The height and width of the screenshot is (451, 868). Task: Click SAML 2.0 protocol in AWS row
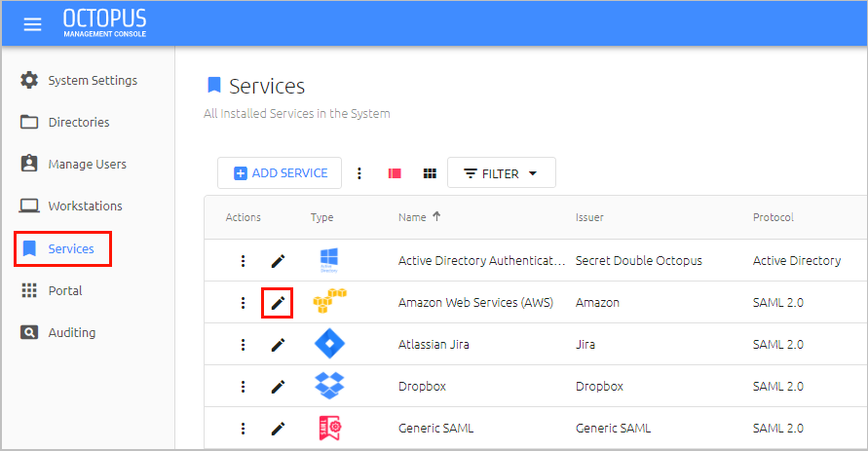[x=777, y=303]
